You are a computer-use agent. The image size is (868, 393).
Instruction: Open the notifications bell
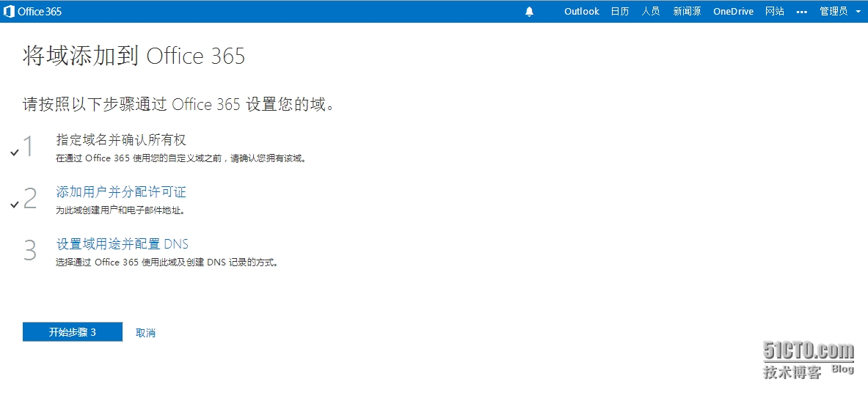[530, 12]
